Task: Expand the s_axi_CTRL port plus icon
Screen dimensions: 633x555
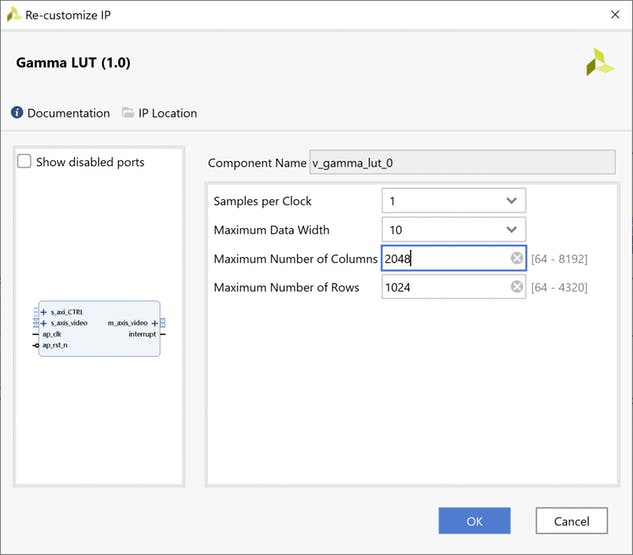Action: pyautogui.click(x=44, y=312)
